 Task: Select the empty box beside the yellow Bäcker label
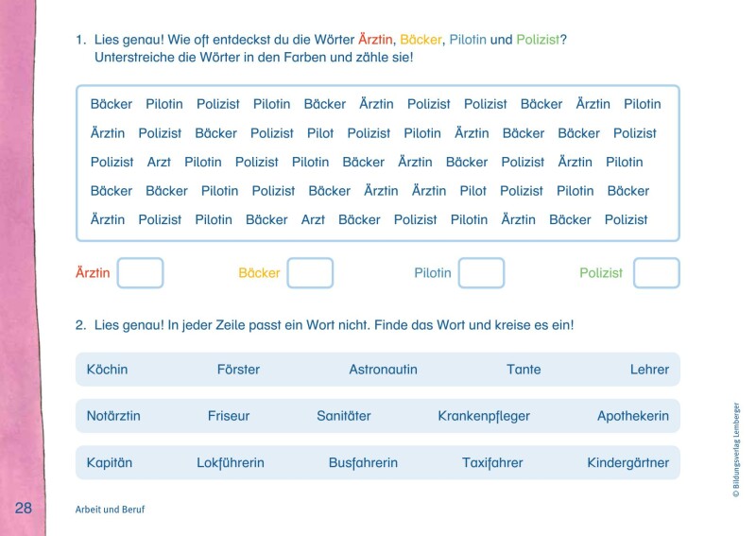pyautogui.click(x=310, y=273)
